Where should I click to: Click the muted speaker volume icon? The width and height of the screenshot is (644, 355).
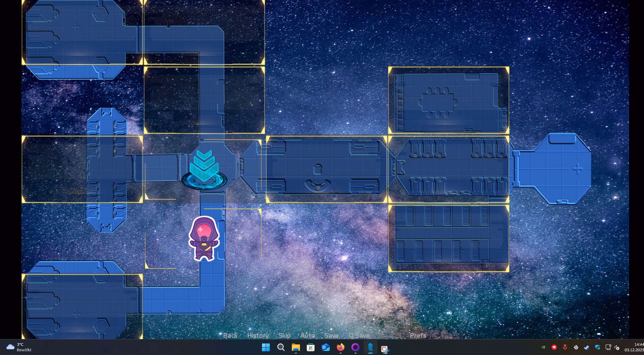pos(617,347)
